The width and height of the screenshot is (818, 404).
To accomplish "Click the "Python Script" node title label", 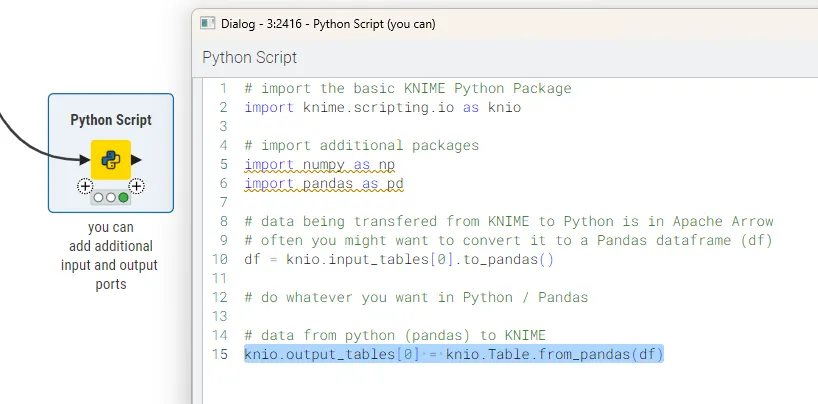I will point(111,120).
